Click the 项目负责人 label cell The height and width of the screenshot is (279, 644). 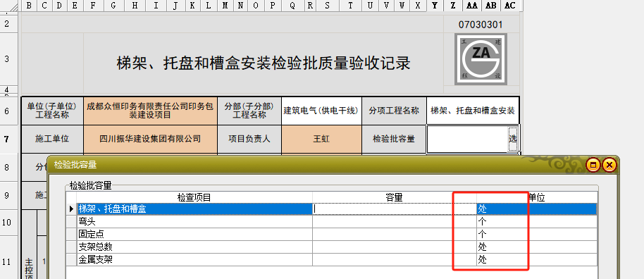point(249,139)
